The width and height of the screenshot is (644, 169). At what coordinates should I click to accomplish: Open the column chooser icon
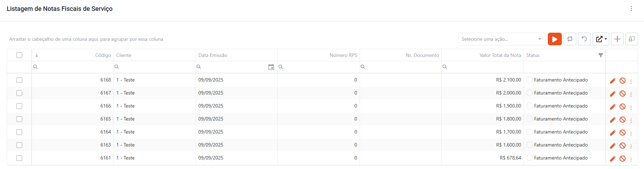coord(631,39)
